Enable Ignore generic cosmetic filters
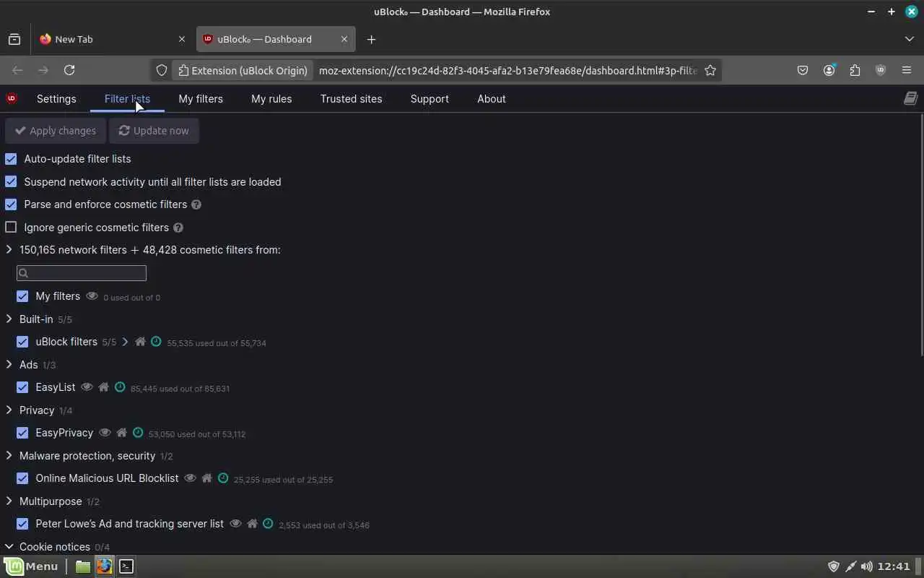 pos(11,227)
